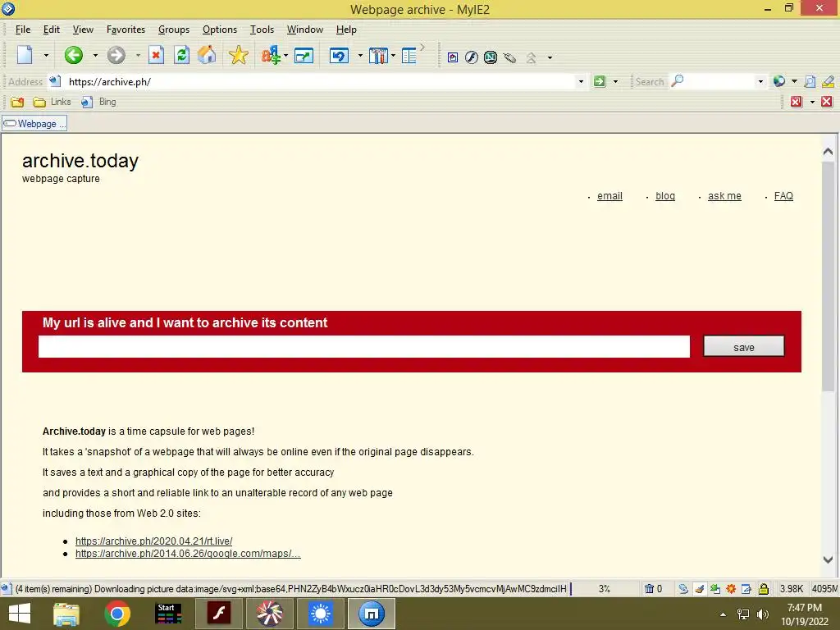Open File Explorer from the taskbar
The image size is (840, 630).
click(x=66, y=614)
